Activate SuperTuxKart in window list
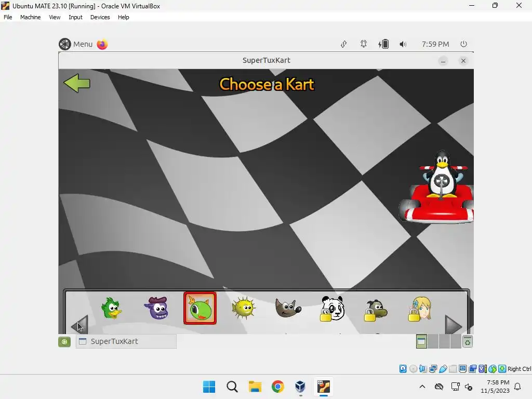 click(x=126, y=341)
